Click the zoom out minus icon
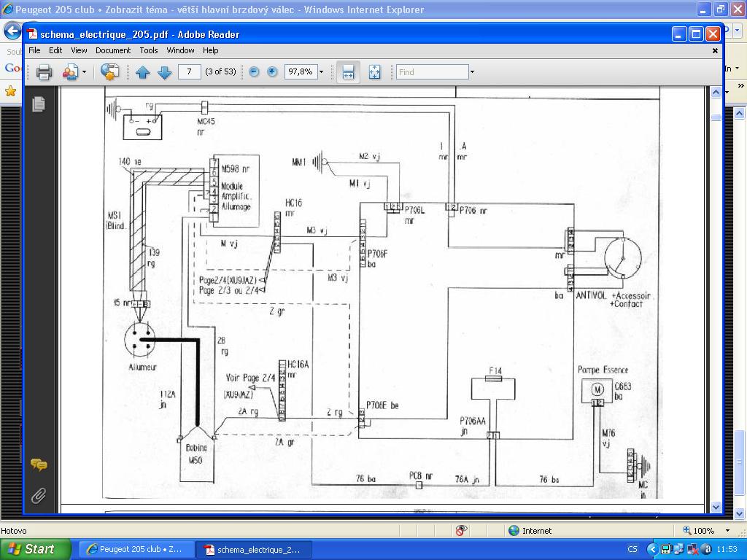The width and height of the screenshot is (747, 560). coord(254,71)
